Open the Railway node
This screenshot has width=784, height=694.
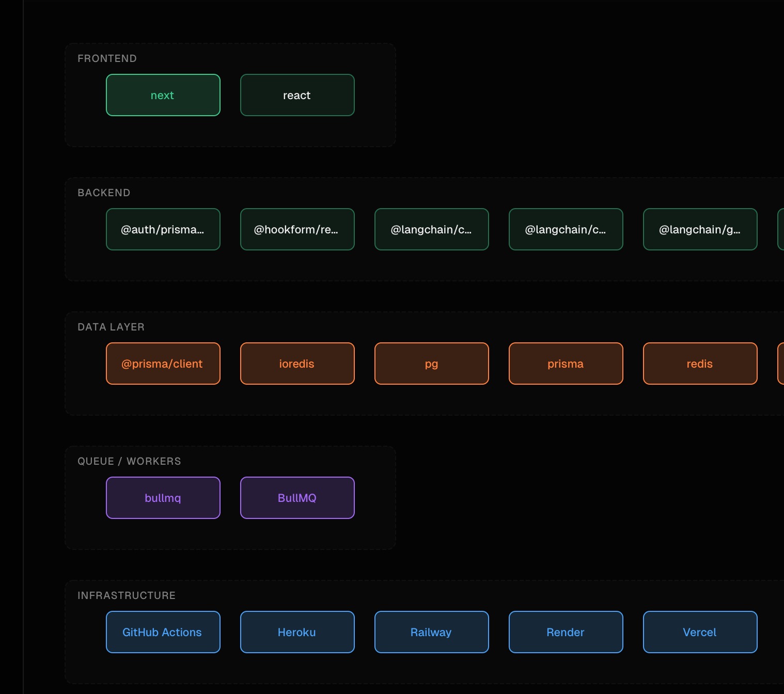[x=432, y=632]
